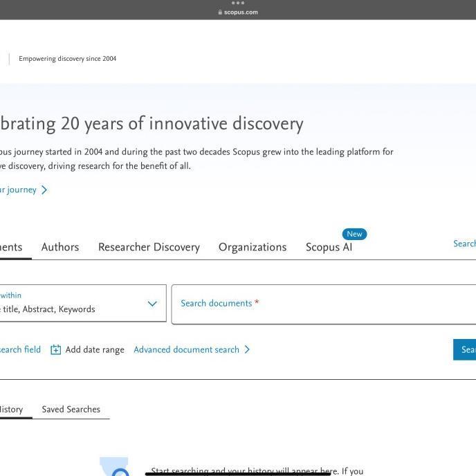Select the Organizations tab
The width and height of the screenshot is (476, 476).
pyautogui.click(x=253, y=248)
